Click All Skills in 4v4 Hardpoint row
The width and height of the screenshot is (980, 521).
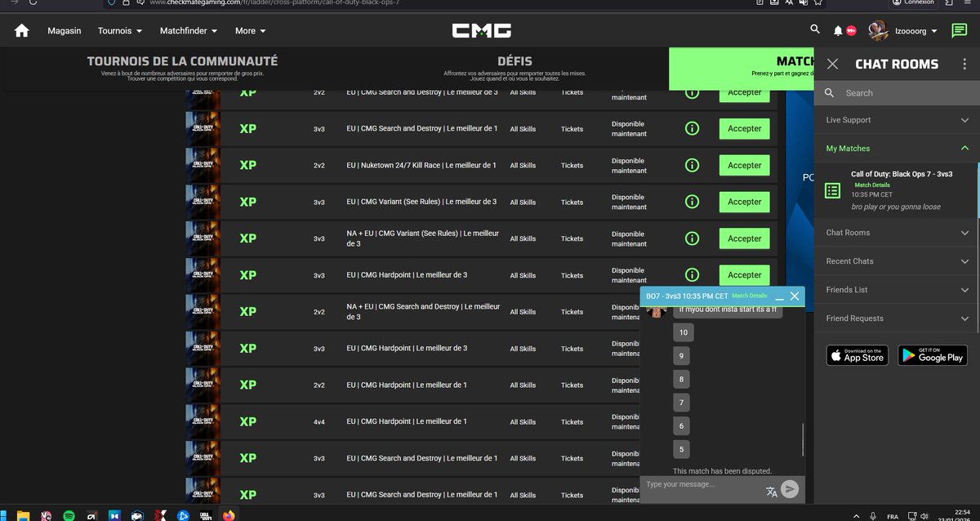(x=523, y=422)
